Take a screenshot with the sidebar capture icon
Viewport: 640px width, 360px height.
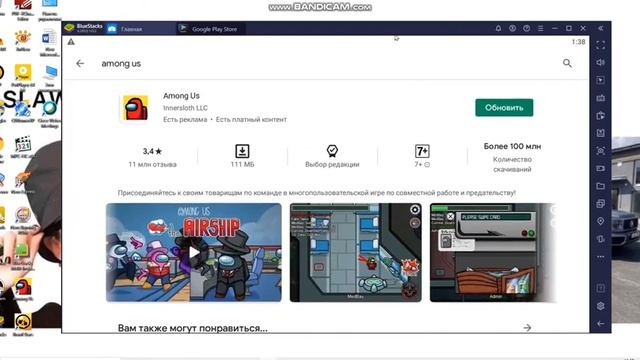600,151
